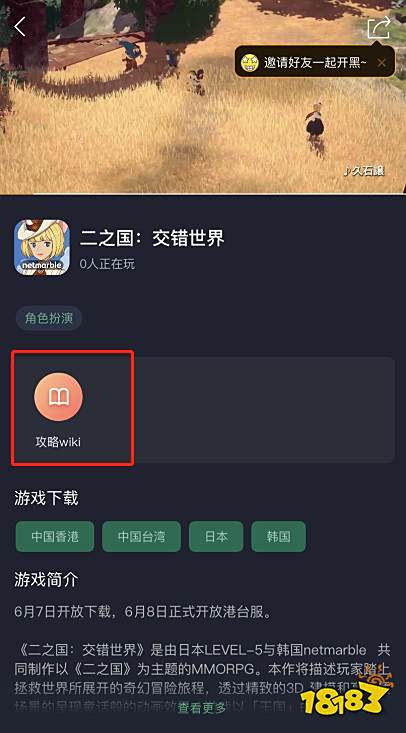Select the 角色扮演 genre tag
The height and width of the screenshot is (733, 406).
48,318
